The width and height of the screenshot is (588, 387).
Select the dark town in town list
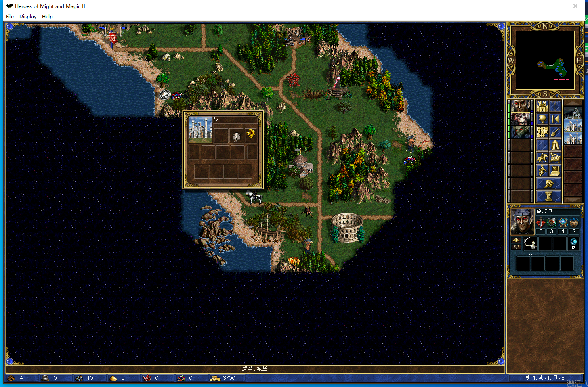point(573,113)
